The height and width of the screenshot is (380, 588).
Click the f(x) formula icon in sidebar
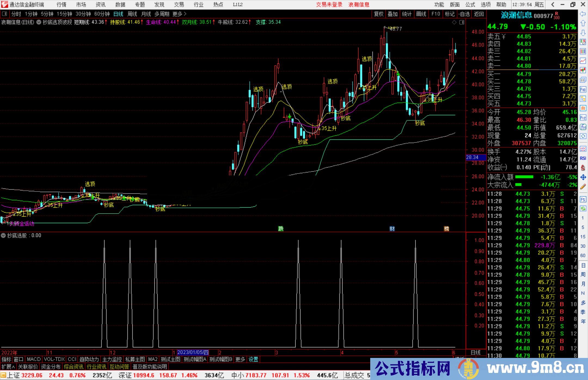click(583, 127)
